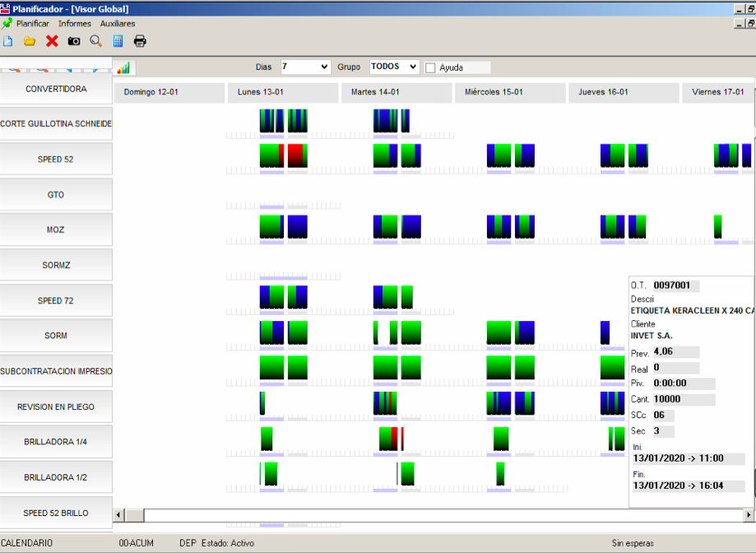The height and width of the screenshot is (553, 756).
Task: Open the calculator icon
Action: [118, 41]
